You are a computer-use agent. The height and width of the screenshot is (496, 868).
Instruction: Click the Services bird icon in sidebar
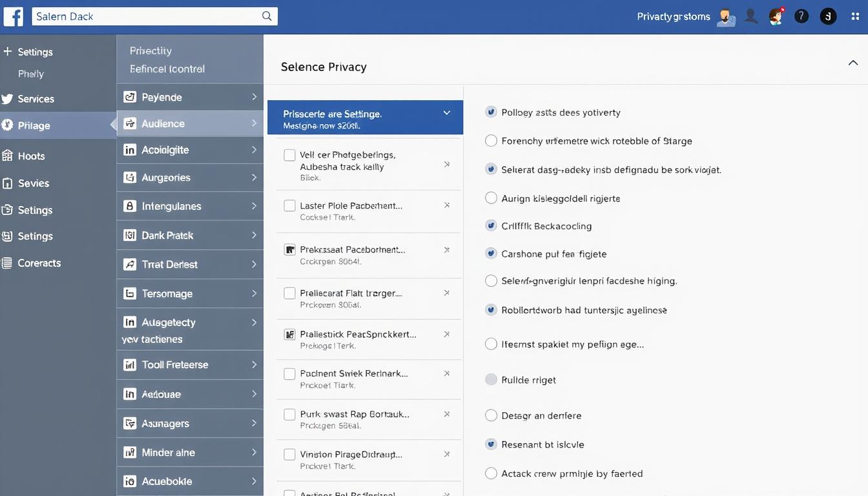pos(7,99)
